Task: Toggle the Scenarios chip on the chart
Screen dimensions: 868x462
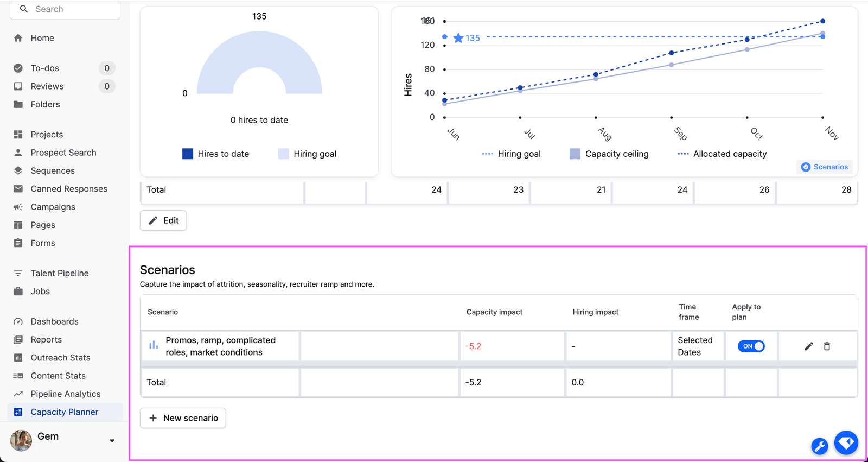Action: [x=825, y=167]
